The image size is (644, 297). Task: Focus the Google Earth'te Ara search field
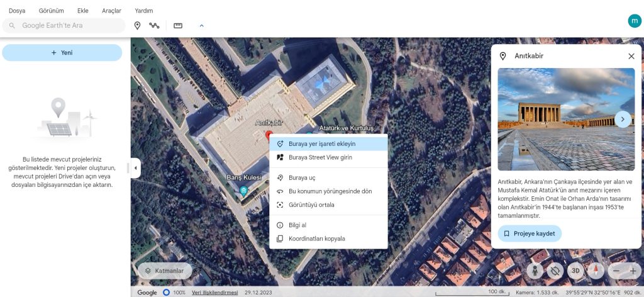(64, 25)
